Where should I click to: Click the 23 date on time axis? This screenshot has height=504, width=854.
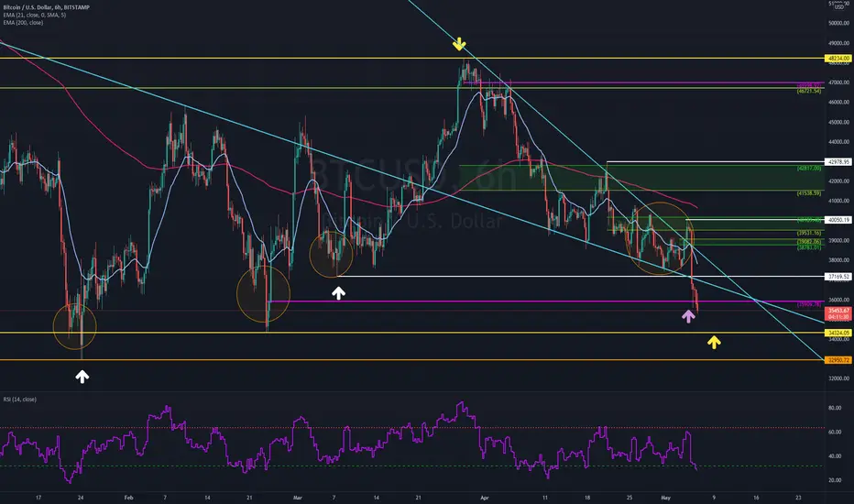pos(798,498)
